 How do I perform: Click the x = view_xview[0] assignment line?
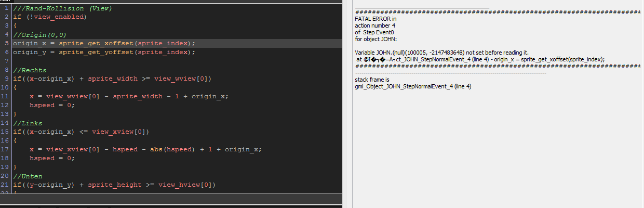tap(145, 149)
